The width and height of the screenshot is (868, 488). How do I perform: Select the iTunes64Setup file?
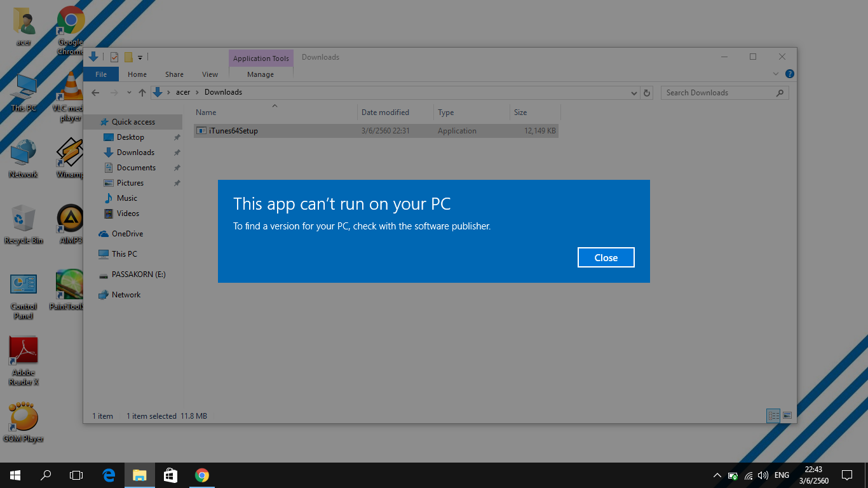376,131
